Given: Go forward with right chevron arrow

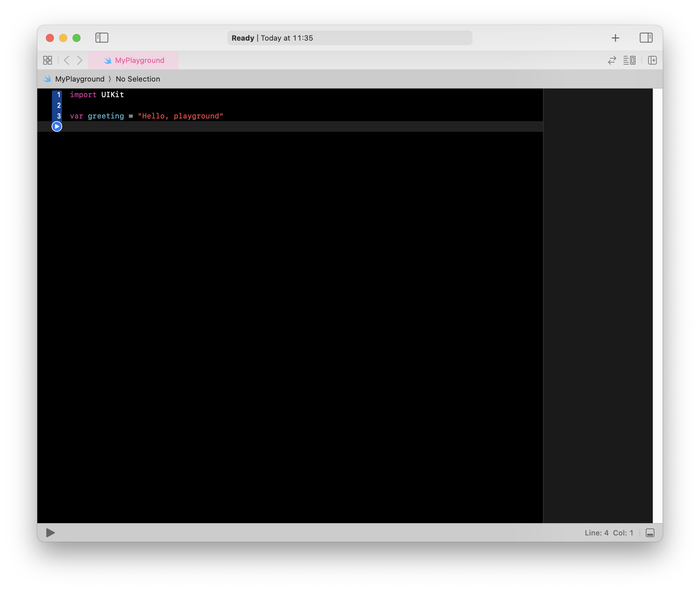Looking at the screenshot, I should (80, 60).
